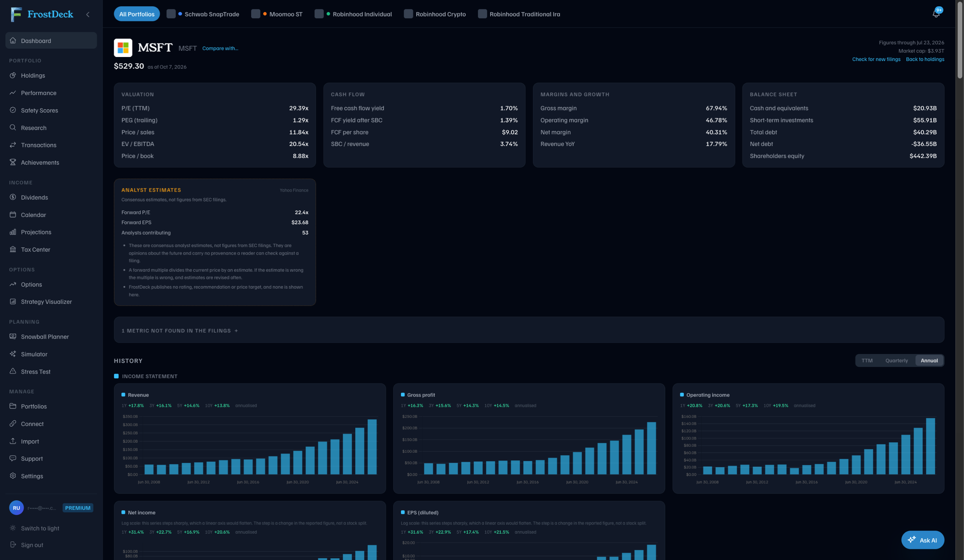Viewport: 964px width, 560px height.
Task: Select the Annual history tab
Action: click(929, 360)
